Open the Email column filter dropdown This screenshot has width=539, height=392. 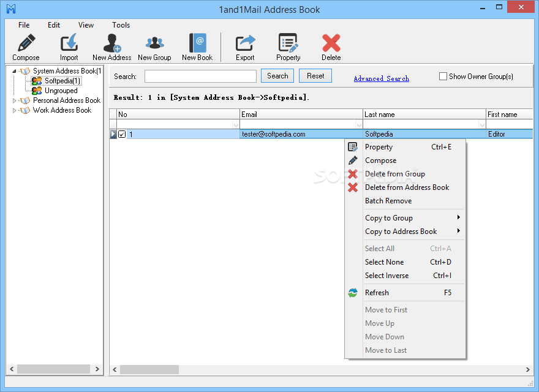point(359,124)
